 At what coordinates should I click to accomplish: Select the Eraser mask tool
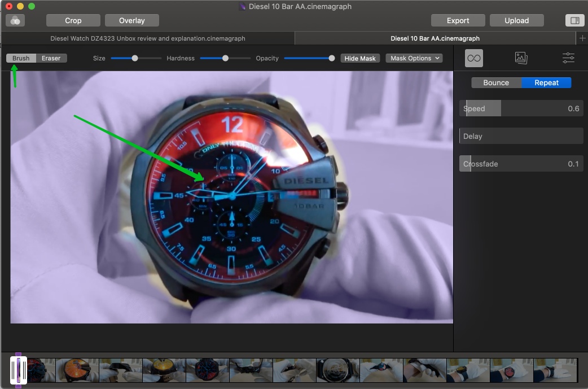pyautogui.click(x=51, y=58)
